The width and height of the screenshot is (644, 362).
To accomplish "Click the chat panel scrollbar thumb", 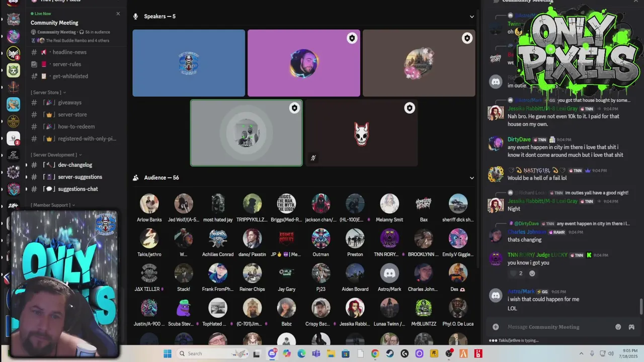I will coord(641,306).
